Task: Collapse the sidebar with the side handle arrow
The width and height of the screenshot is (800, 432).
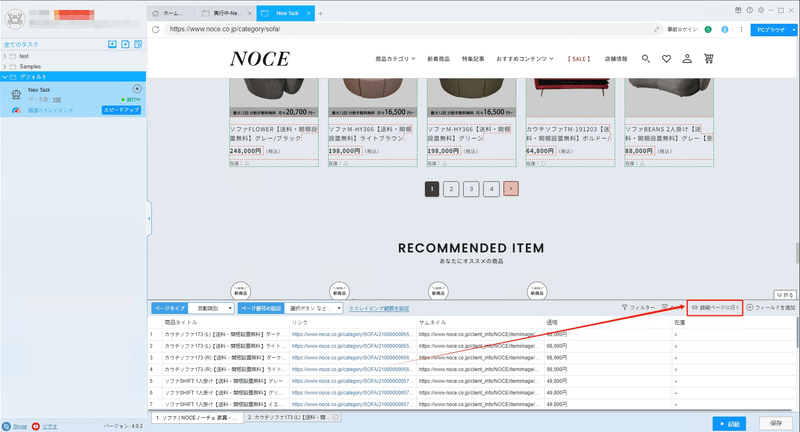Action: pyautogui.click(x=149, y=218)
